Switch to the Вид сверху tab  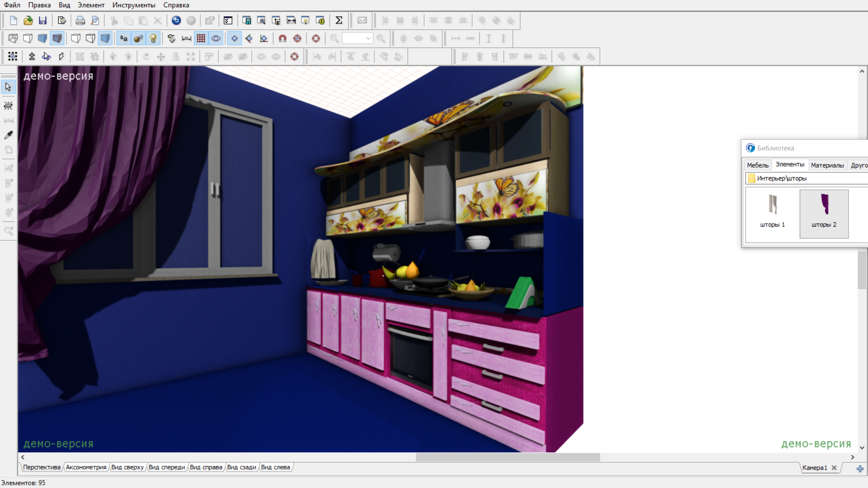[127, 467]
